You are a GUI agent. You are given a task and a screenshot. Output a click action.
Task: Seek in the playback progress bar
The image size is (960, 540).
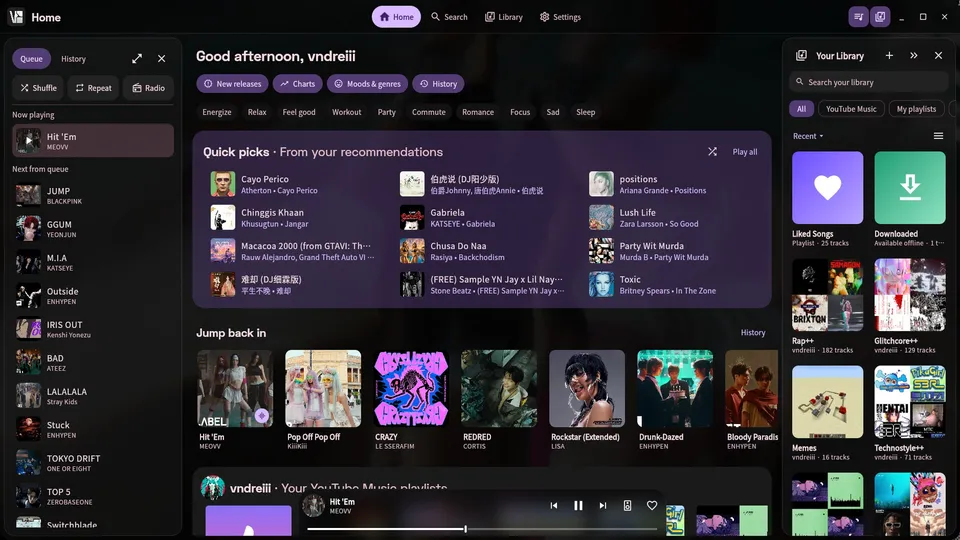click(482, 529)
